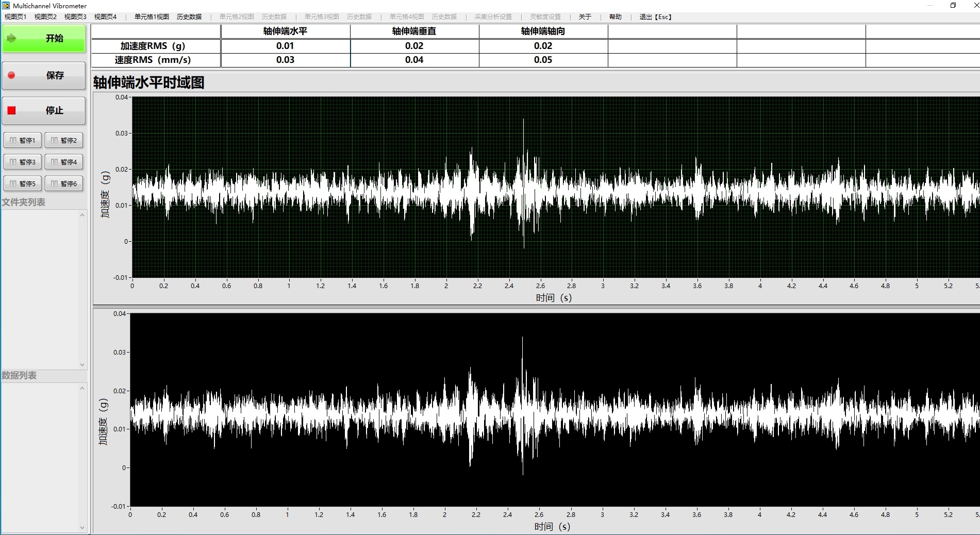Click inside the 数据列表 list box

coord(39,458)
